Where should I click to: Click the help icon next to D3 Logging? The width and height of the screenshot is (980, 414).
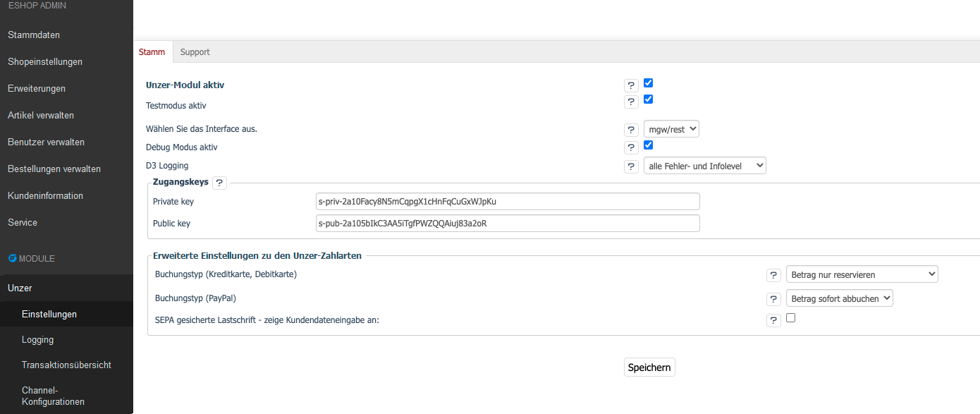[x=631, y=166]
